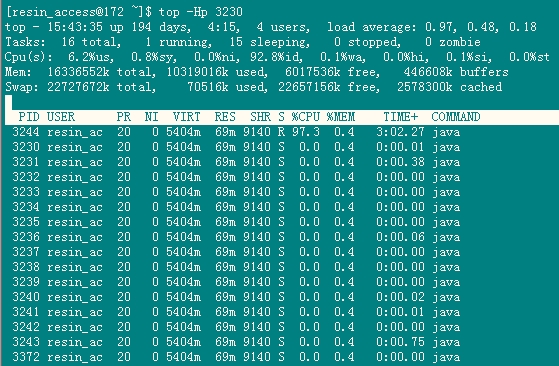559x366 pixels.
Task: Click the 446608k buffers value
Action: [x=428, y=72]
